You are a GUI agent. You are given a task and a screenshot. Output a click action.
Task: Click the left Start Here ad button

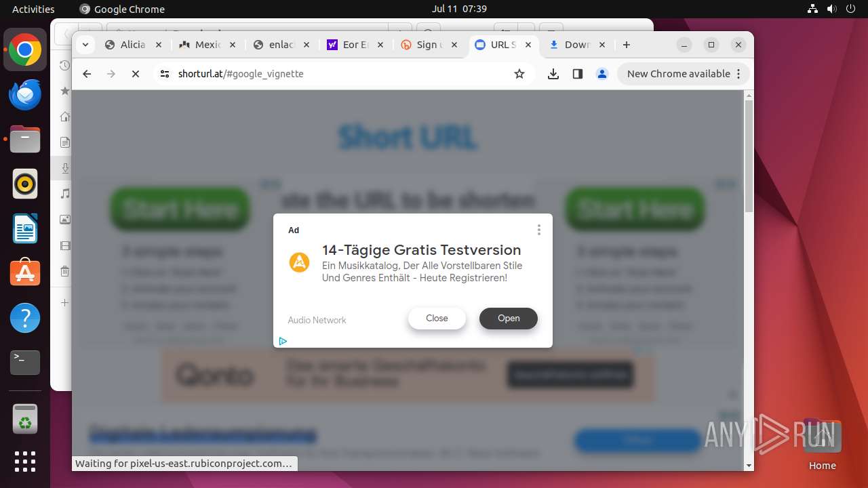pyautogui.click(x=180, y=209)
